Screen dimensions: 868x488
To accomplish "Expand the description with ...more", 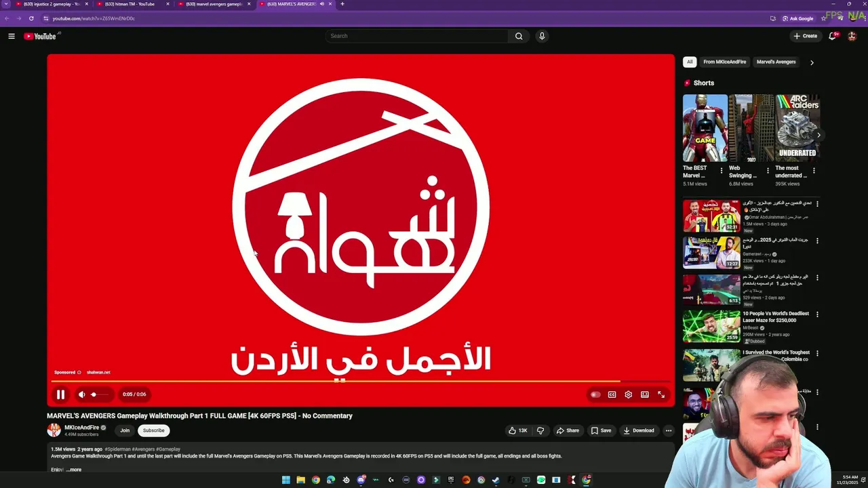I will pyautogui.click(x=74, y=470).
